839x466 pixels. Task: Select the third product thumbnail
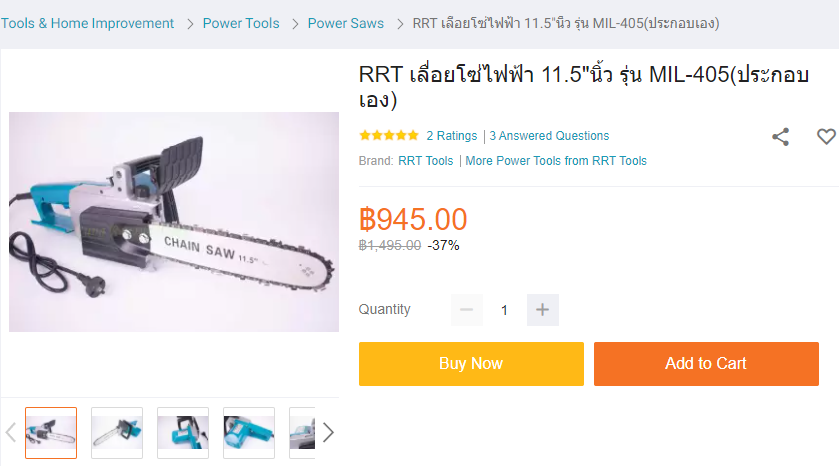coord(183,433)
